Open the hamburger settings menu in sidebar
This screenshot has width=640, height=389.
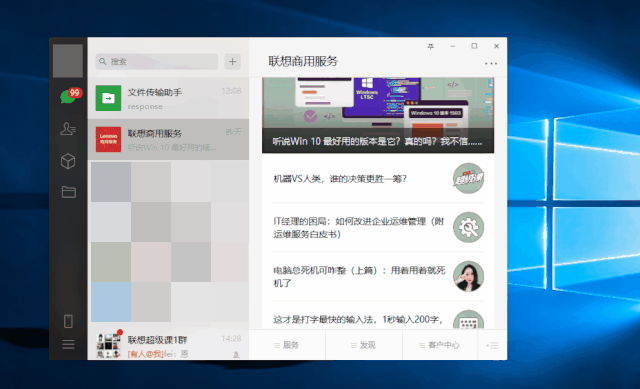pos(68,345)
